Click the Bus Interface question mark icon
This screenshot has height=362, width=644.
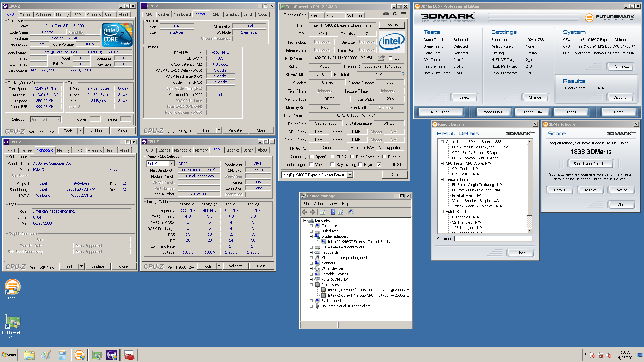coord(403,74)
